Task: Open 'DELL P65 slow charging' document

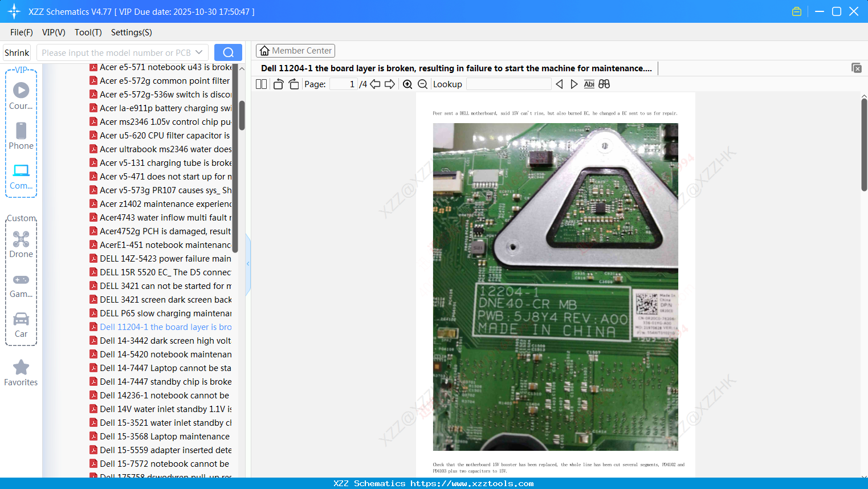Action: pos(160,313)
